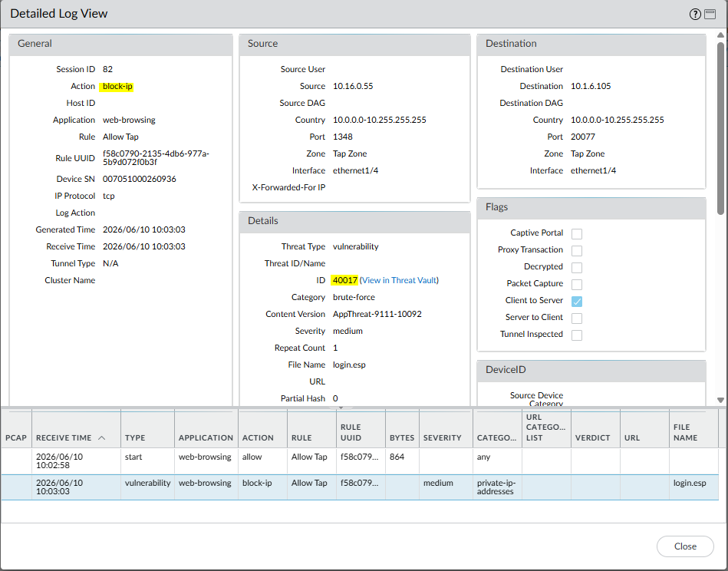Sort by Receive Time ascending arrow
Viewport: 728px width, 571px height.
pyautogui.click(x=102, y=437)
